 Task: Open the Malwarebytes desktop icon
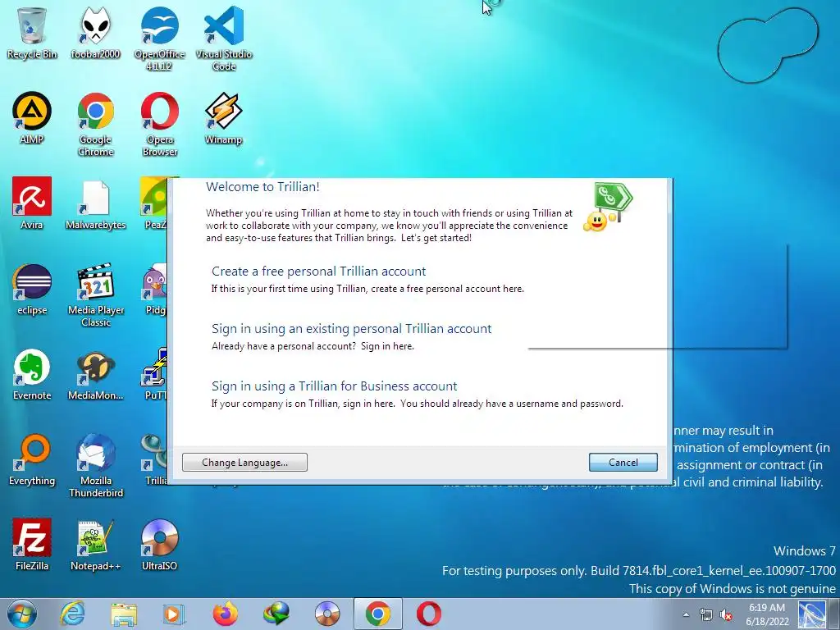(95, 205)
